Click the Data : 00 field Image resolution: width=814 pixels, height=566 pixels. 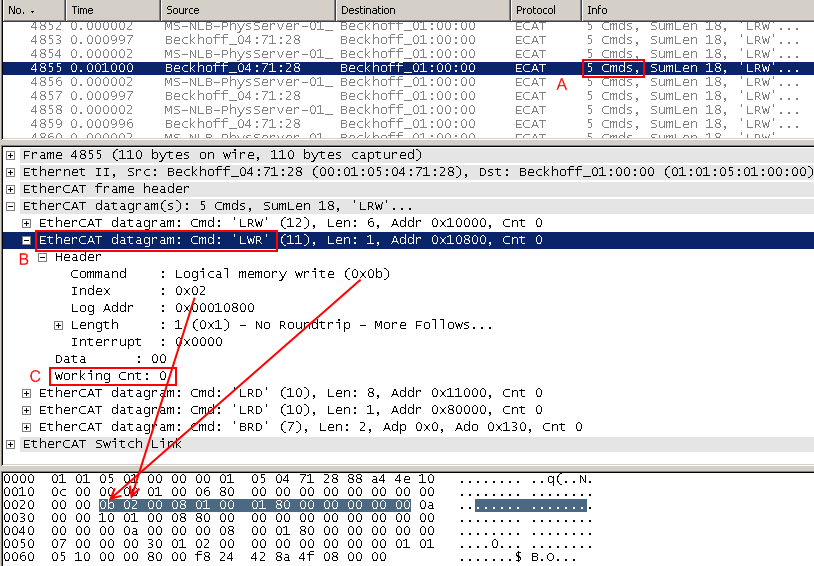[111, 359]
